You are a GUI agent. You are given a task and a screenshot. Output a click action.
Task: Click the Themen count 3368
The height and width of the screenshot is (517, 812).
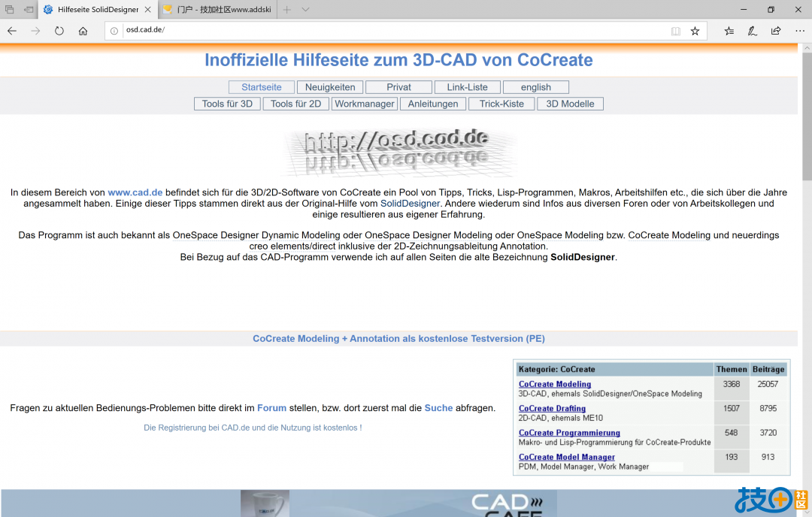(732, 384)
